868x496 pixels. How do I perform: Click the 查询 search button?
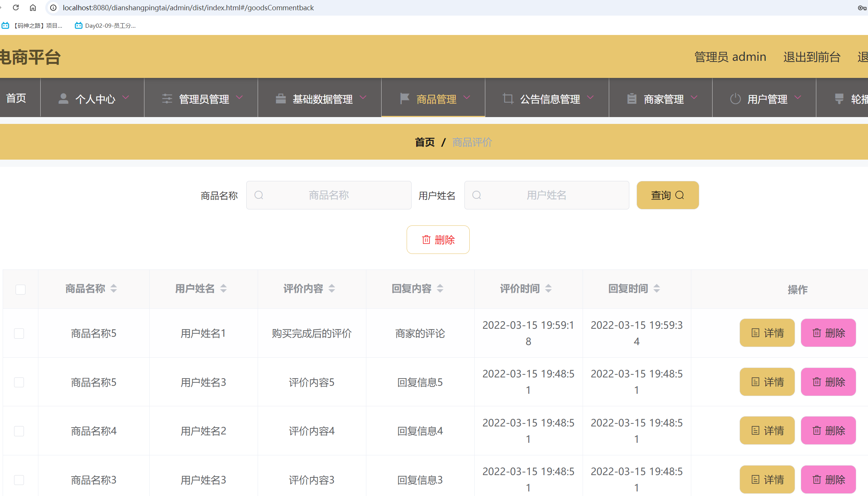(x=668, y=195)
